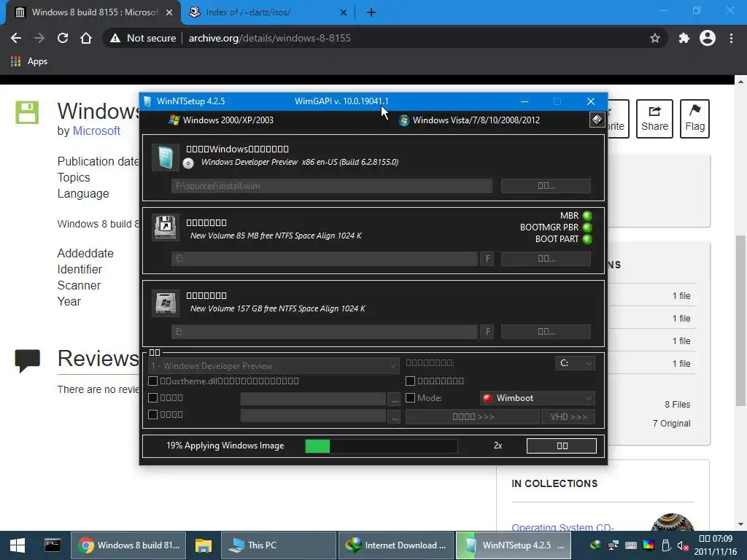Open the command prompt taskbar icon

pyautogui.click(x=53, y=545)
